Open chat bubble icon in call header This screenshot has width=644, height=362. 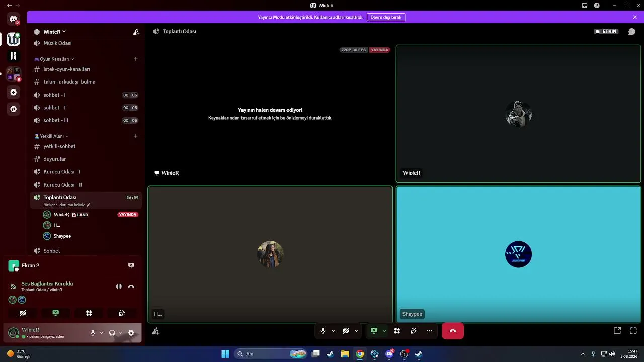coord(631,31)
